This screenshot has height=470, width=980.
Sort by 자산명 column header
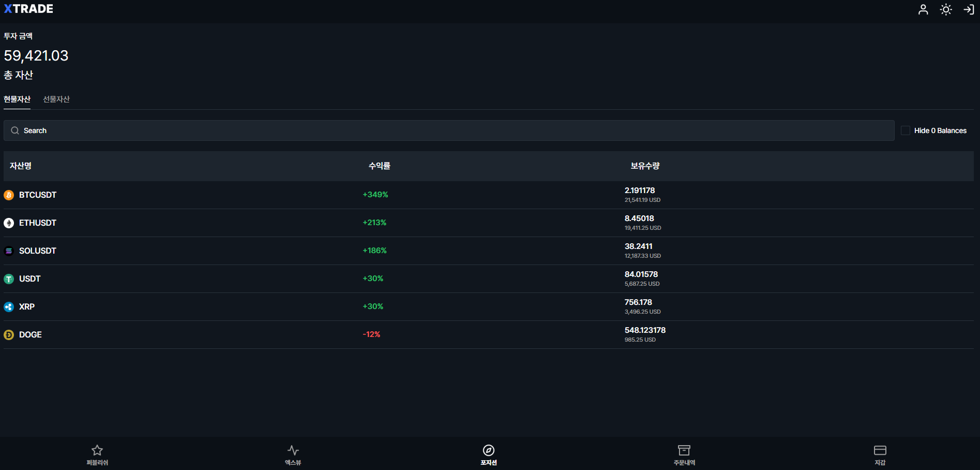(x=21, y=166)
